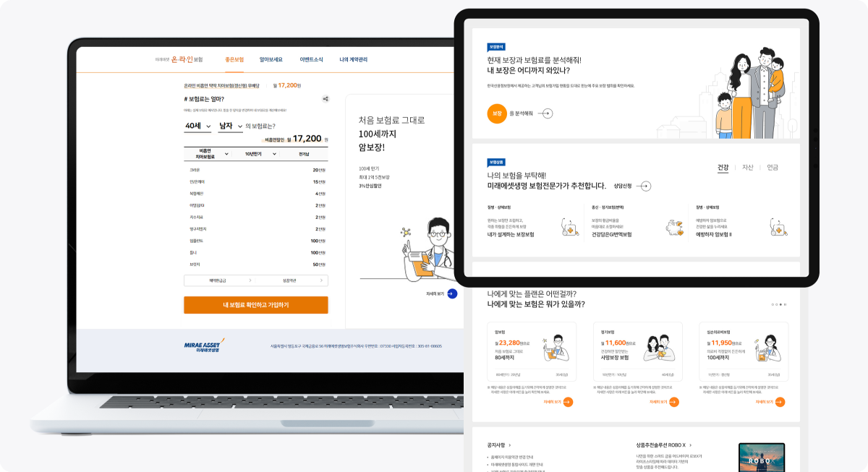Click the 상품추천솔루션 ROBO X heading
Viewport: 868px width, 472px height.
[660, 445]
